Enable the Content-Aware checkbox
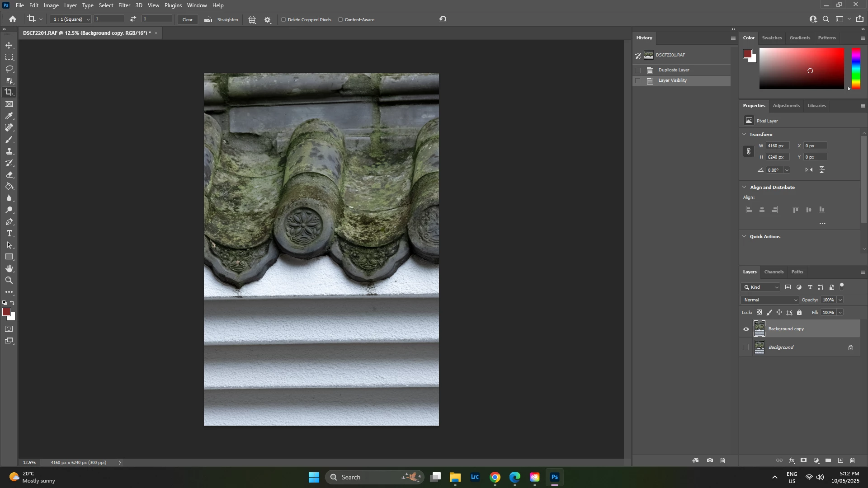The height and width of the screenshot is (488, 868). pyautogui.click(x=341, y=20)
